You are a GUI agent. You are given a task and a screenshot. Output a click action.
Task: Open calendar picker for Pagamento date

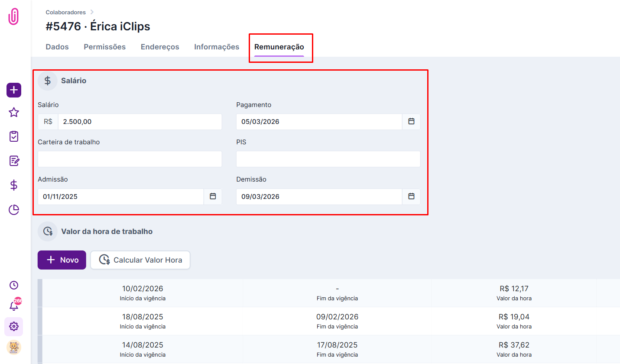(x=411, y=122)
